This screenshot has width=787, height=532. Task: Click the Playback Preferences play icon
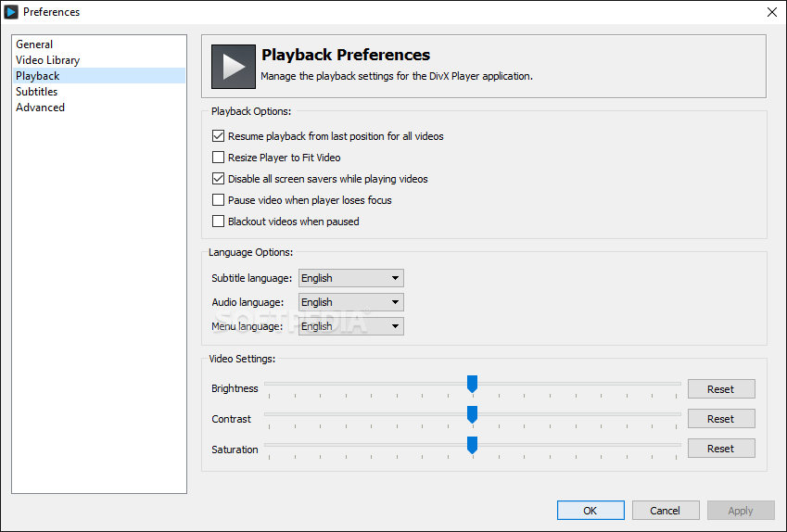(234, 67)
